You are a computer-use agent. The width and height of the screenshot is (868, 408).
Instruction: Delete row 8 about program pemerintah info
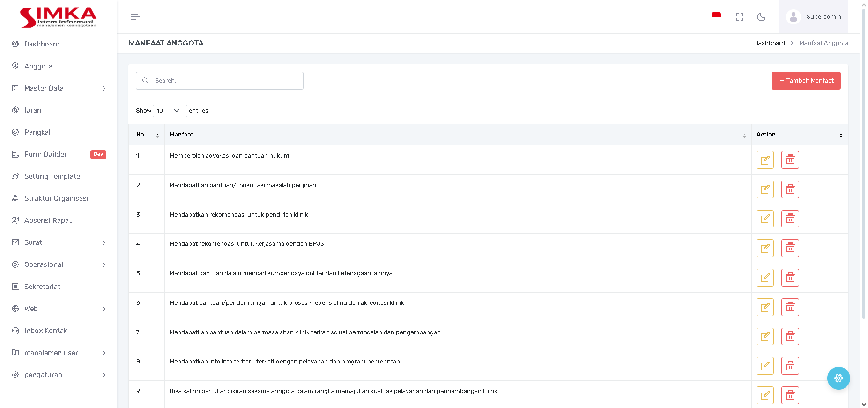[790, 366]
